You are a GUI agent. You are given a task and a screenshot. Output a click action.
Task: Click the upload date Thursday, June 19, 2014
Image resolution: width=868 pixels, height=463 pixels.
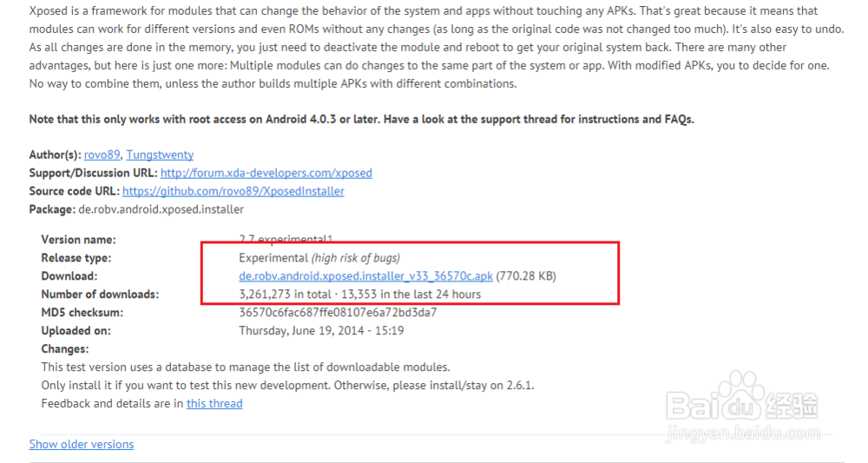click(321, 331)
